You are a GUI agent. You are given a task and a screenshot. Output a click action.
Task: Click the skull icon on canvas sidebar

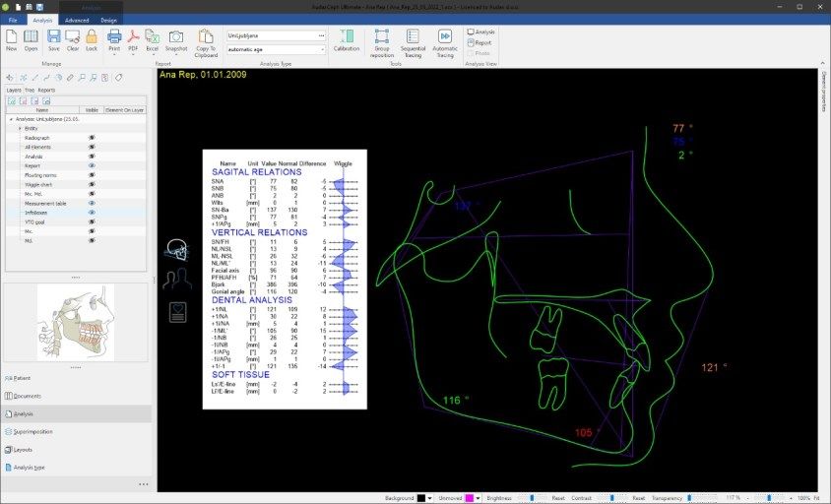177,250
